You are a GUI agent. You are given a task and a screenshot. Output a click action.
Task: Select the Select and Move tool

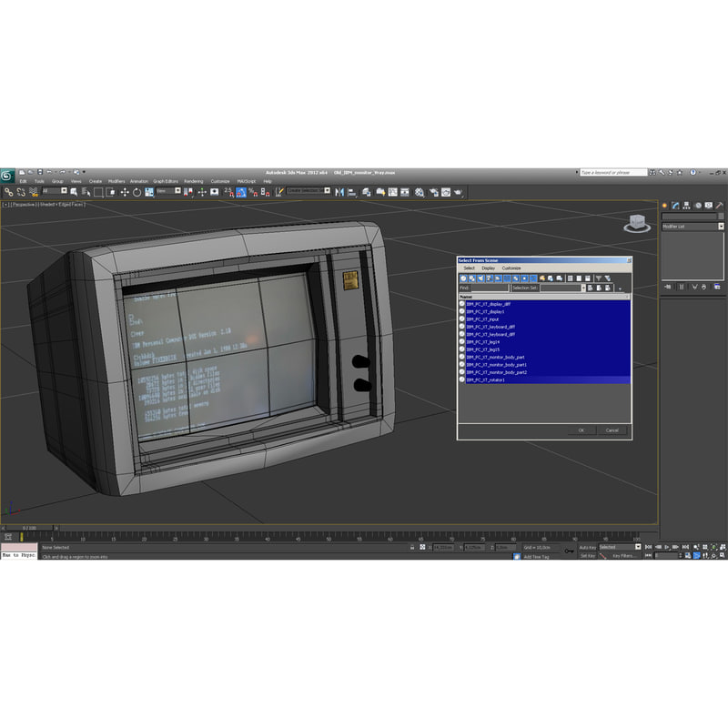coord(125,193)
